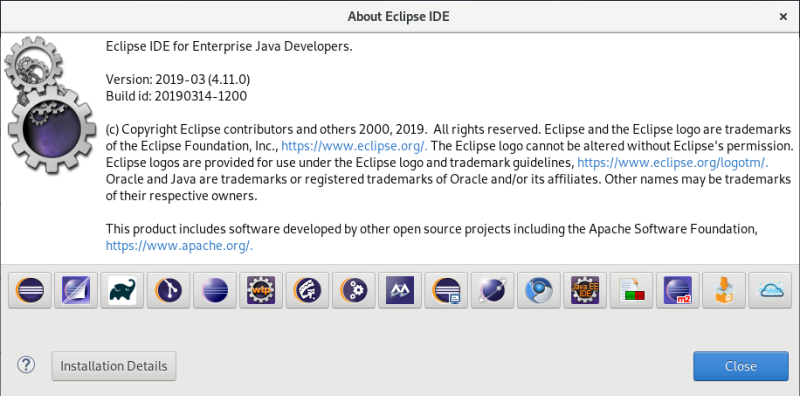Click the wtp gear feature icon
The height and width of the screenshot is (396, 800).
pos(261,290)
